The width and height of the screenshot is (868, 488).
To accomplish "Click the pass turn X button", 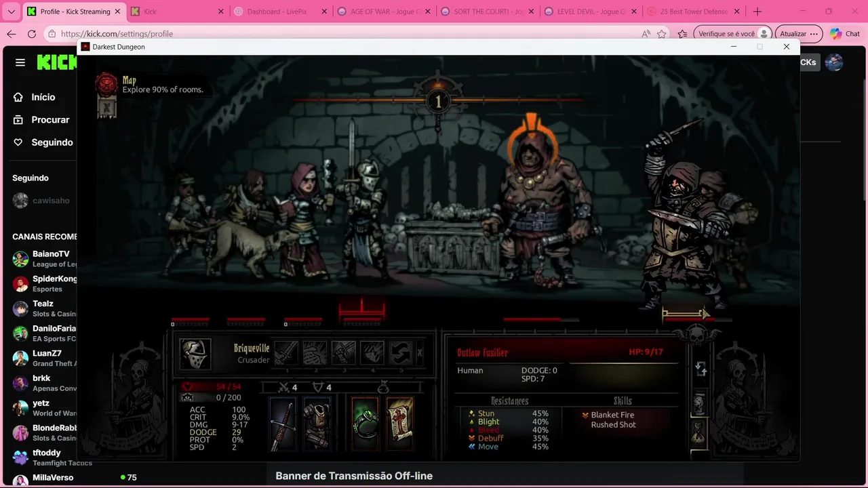I will point(419,353).
